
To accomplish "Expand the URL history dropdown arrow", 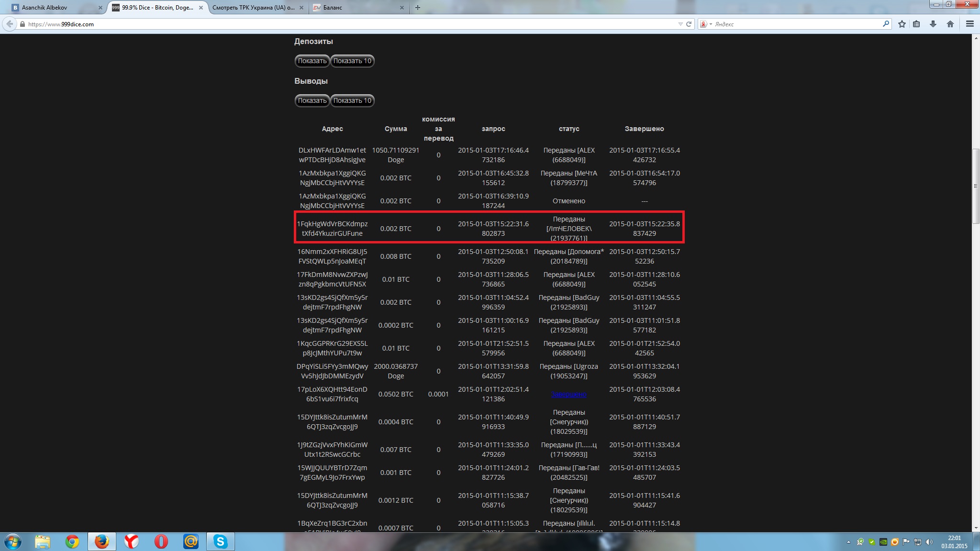I will pos(680,24).
